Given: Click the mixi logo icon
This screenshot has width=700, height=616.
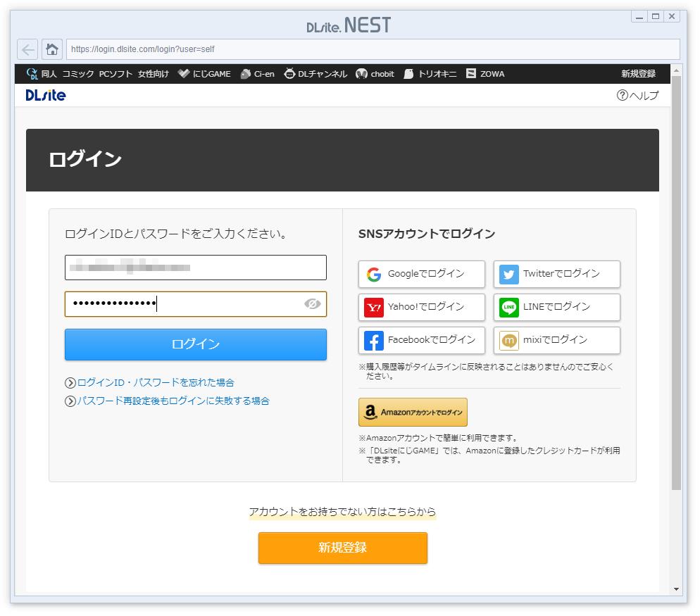Looking at the screenshot, I should [x=509, y=341].
